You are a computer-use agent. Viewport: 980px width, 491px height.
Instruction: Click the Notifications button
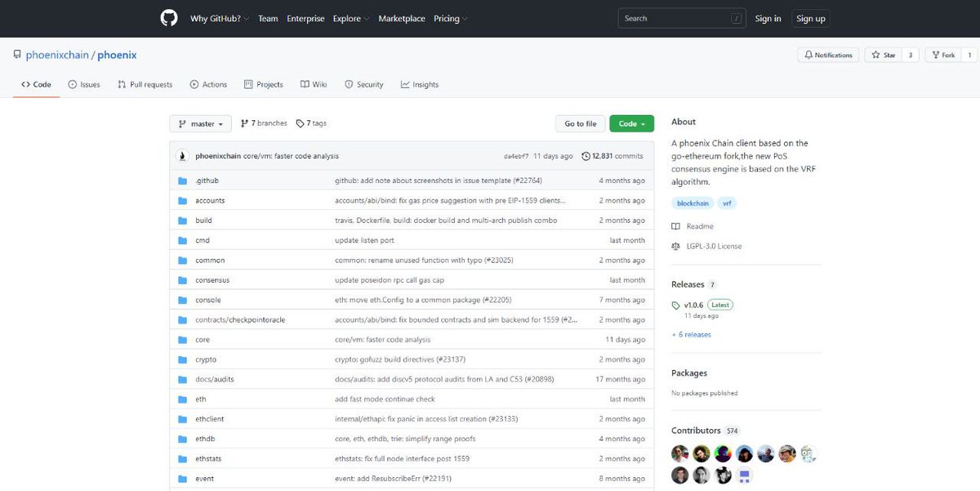[x=828, y=55]
